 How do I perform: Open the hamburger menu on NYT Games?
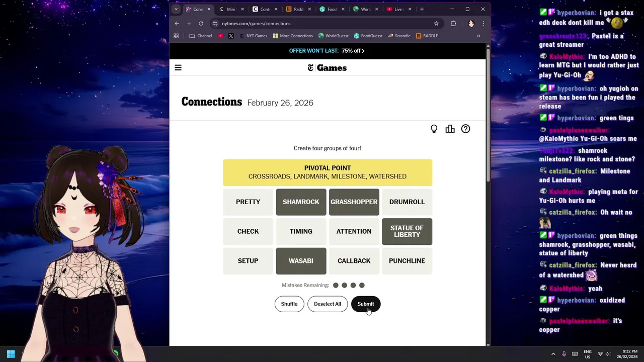click(x=178, y=68)
